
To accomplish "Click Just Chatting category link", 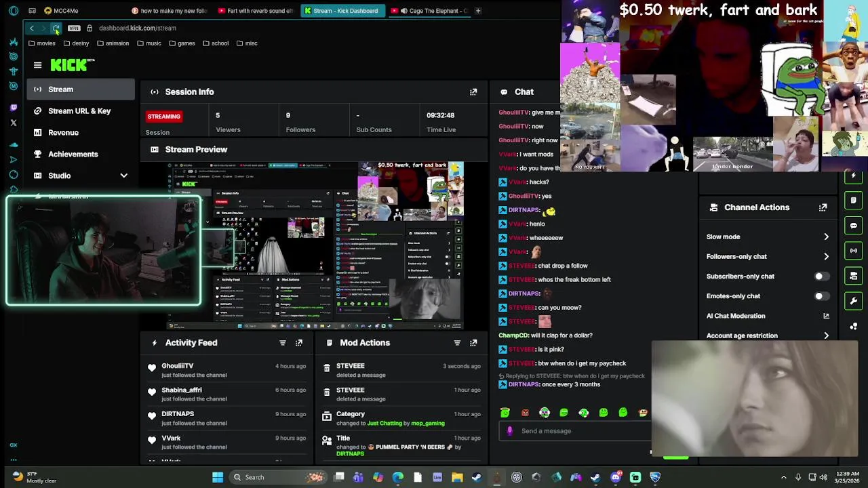I will click(384, 424).
